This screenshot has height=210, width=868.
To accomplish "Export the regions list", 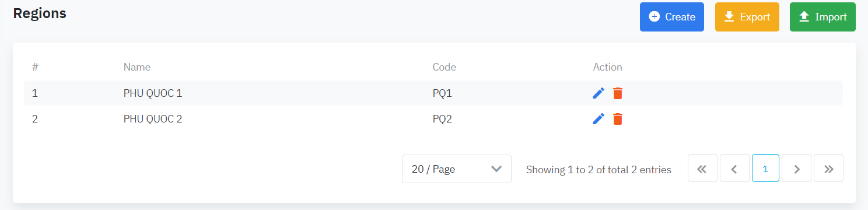I will pyautogui.click(x=747, y=17).
